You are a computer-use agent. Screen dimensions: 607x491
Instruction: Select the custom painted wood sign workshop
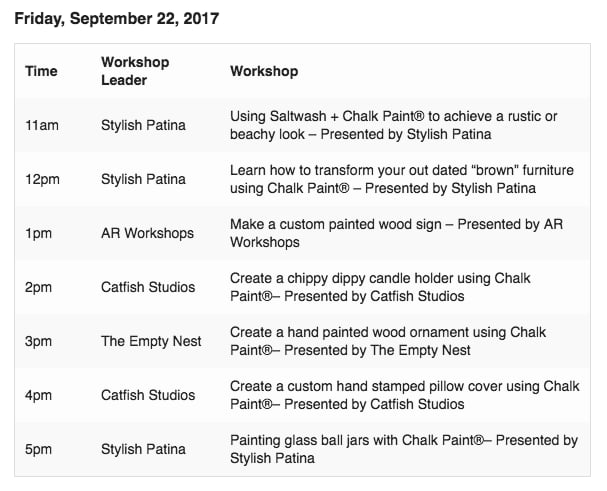point(396,233)
